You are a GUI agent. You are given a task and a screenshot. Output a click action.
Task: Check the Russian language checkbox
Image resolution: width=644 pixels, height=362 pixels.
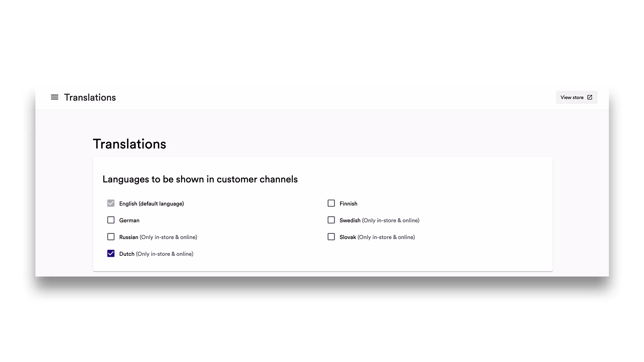(x=111, y=237)
